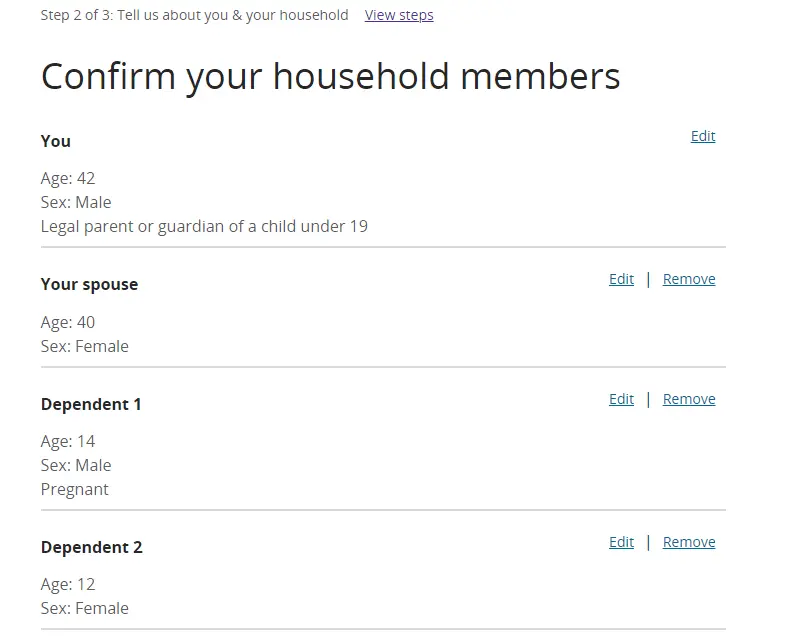
Task: Click the Age: 40 spouse line
Action: (x=68, y=322)
